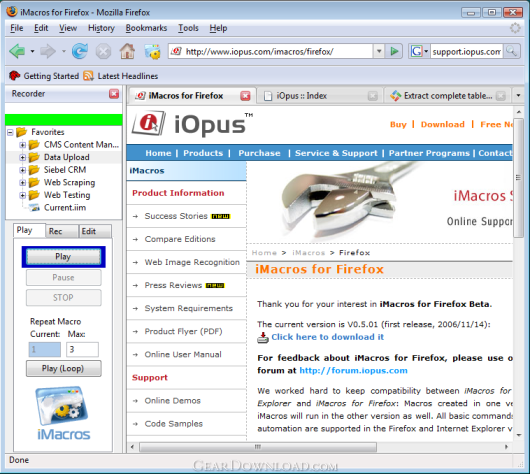Click the green Back arrow icon

(17, 51)
